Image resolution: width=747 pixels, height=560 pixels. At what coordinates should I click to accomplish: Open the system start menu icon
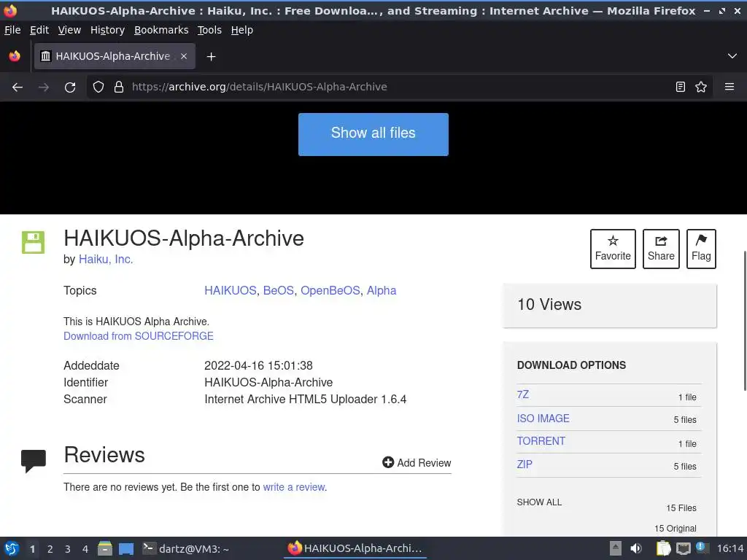pyautogui.click(x=12, y=548)
